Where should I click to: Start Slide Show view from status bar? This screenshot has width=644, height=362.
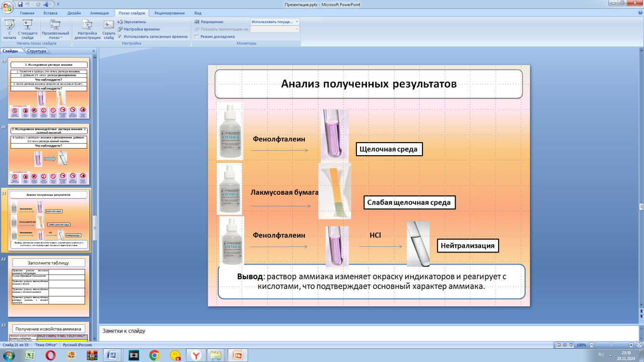[572, 345]
